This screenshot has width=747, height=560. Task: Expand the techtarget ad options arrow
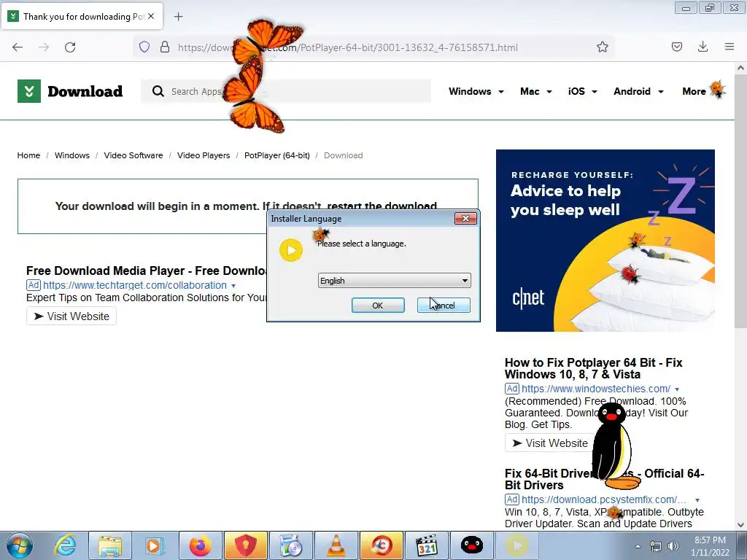click(233, 286)
